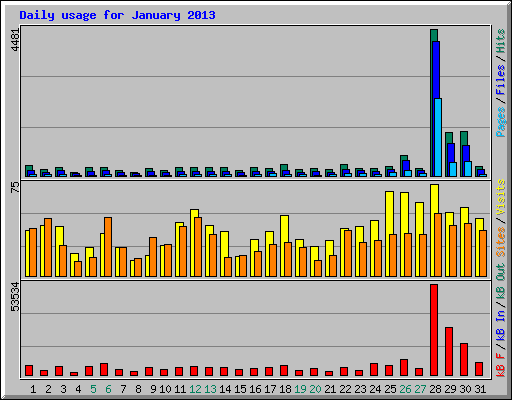The width and height of the screenshot is (512, 400).
Task: Click the cyan pages bar for day 28
Action: [x=438, y=137]
